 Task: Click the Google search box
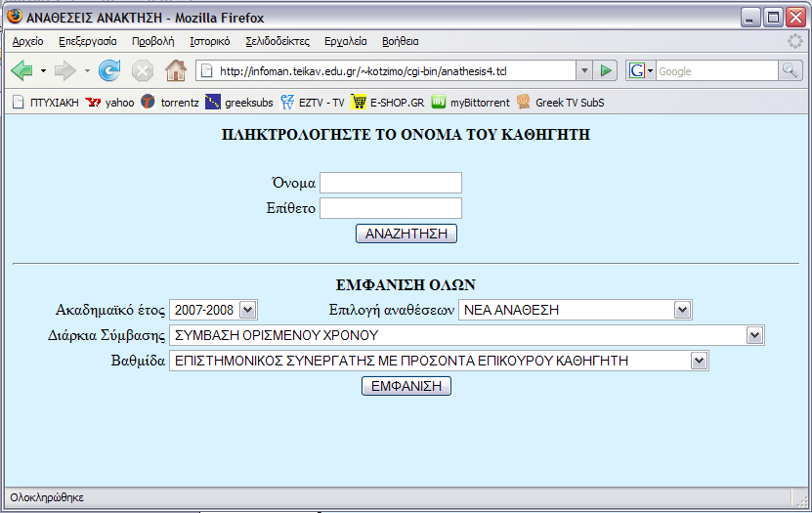click(716, 71)
